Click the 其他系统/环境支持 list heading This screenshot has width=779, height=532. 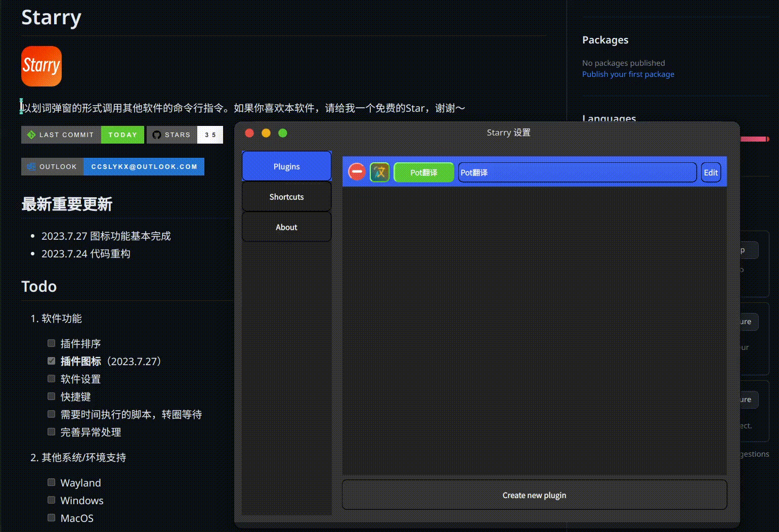tap(84, 458)
